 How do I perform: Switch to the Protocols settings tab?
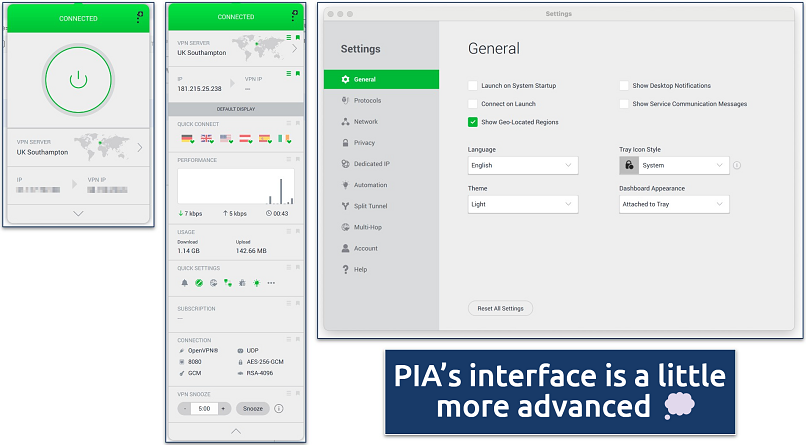tap(381, 100)
